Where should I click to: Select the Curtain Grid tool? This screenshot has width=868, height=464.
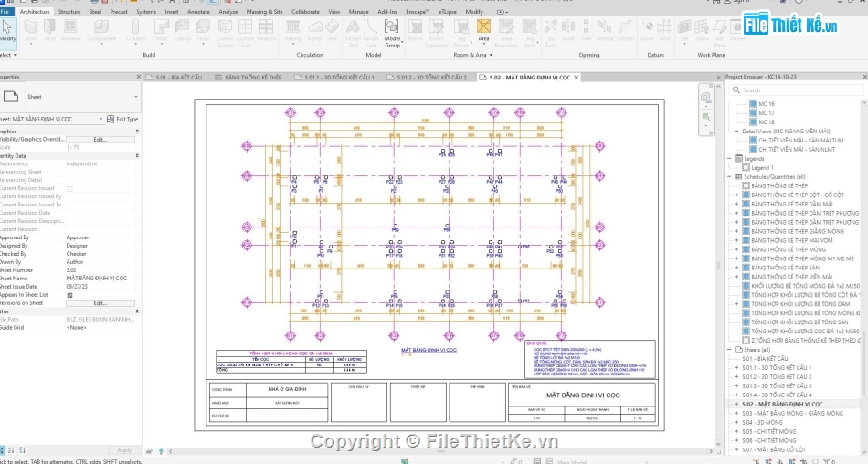245,33
